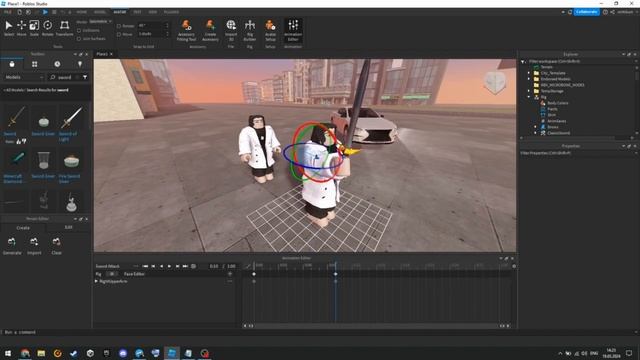Screen dimensions: 640x360
Task: Toggle the IK switch in Animation Editor
Action: (111, 274)
